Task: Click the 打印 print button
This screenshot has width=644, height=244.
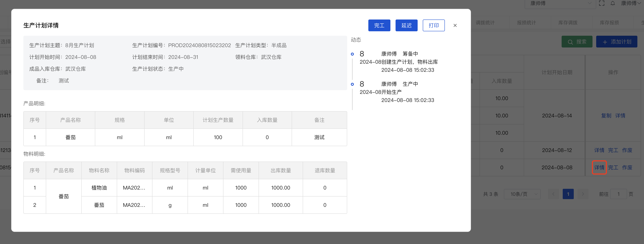Action: coord(433,25)
